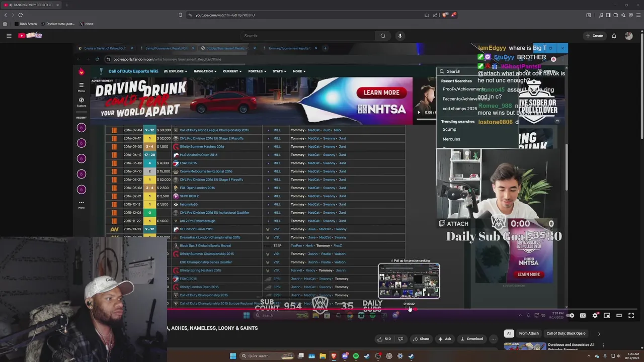Toggle the browser sidebar panel
The width and height of the screenshot is (644, 362).
click(608, 15)
